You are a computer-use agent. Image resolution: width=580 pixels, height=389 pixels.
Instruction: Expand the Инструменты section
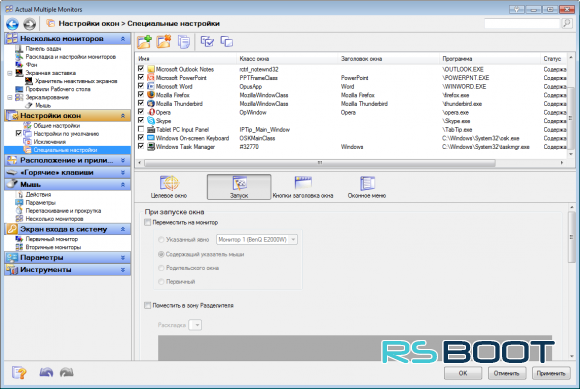tap(123, 270)
